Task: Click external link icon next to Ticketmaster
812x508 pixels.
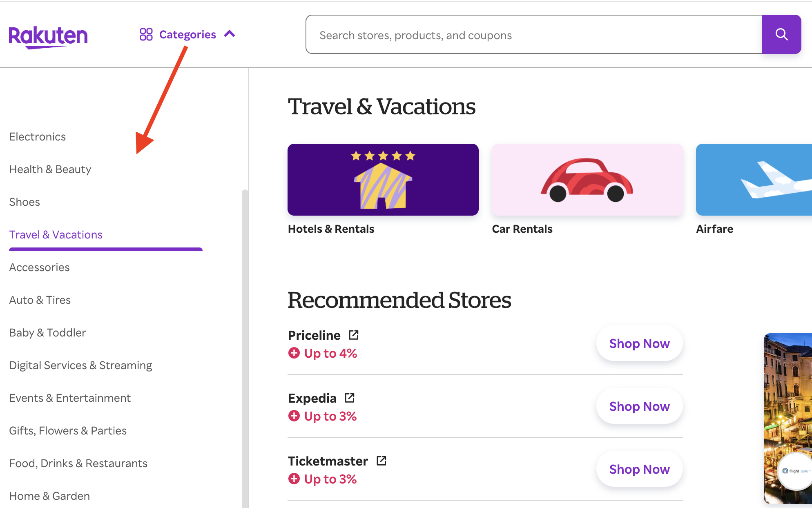Action: 381,461
